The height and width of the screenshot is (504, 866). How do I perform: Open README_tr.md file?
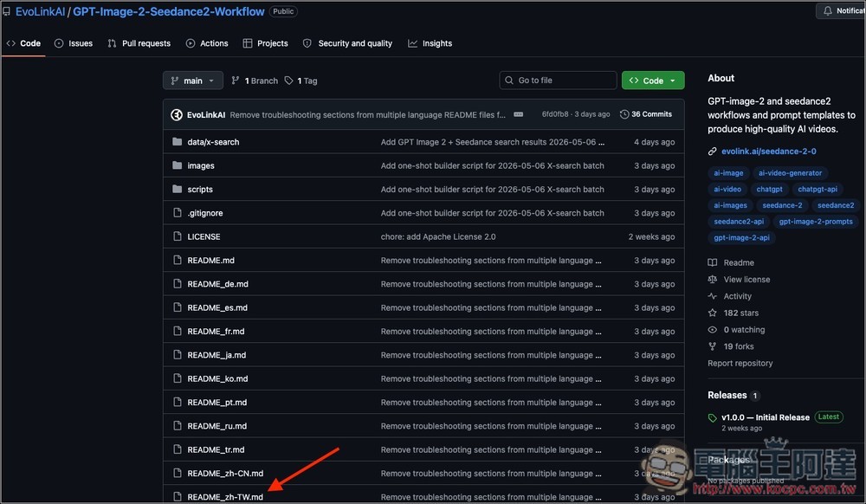click(216, 450)
